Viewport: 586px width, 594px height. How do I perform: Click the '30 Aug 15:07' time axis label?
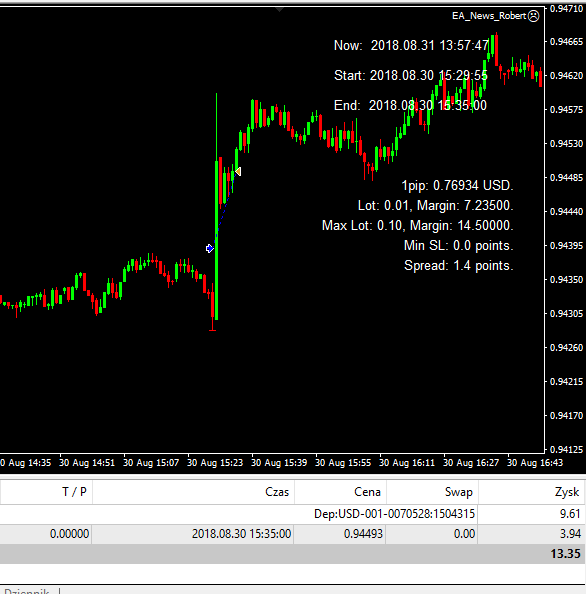pyautogui.click(x=151, y=463)
